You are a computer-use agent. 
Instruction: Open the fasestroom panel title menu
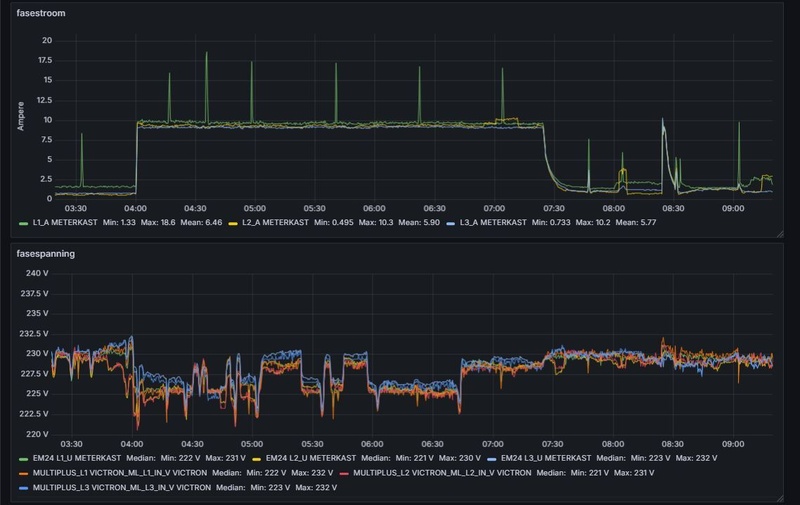point(41,13)
